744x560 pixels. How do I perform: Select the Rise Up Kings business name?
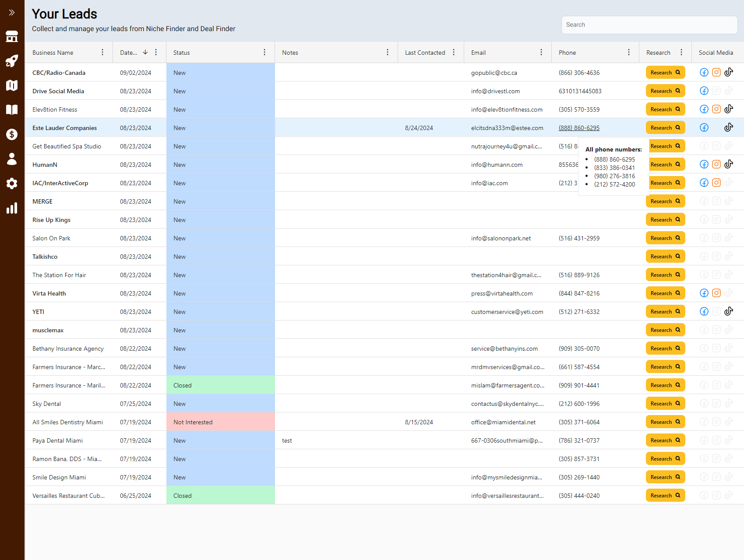51,220
